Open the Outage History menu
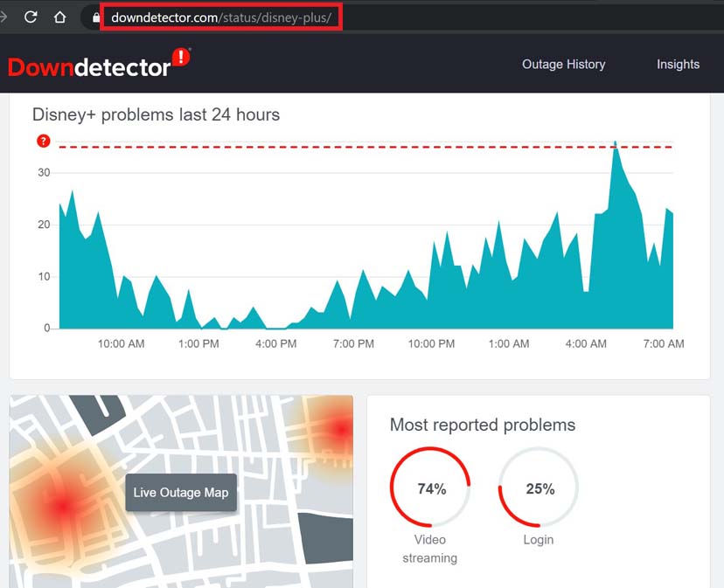 (563, 64)
